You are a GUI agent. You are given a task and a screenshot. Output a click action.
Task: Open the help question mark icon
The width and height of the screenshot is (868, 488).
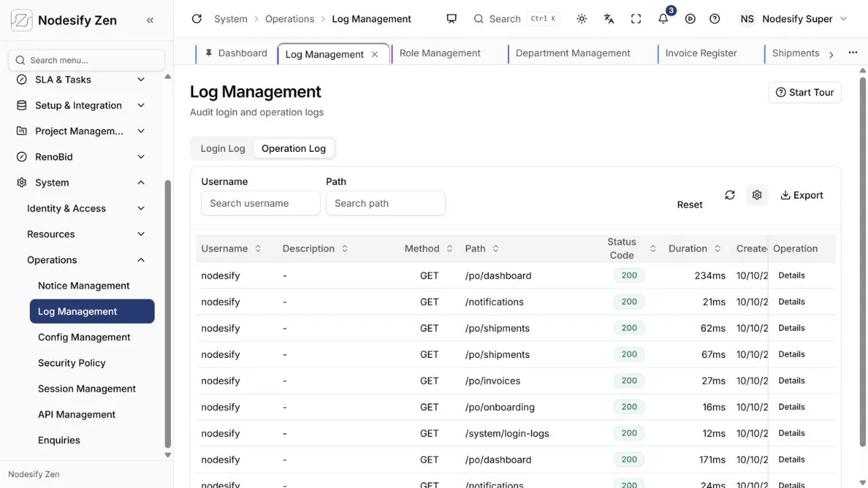tap(715, 19)
